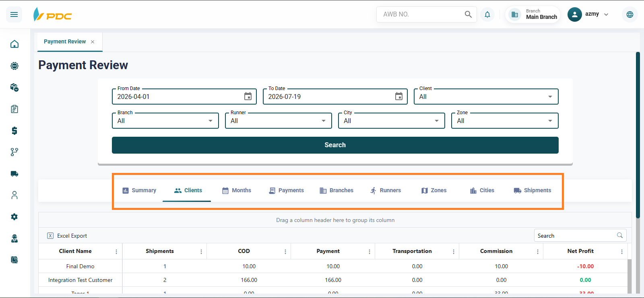Click the Final Demo client row
The image size is (644, 298).
[333, 266]
